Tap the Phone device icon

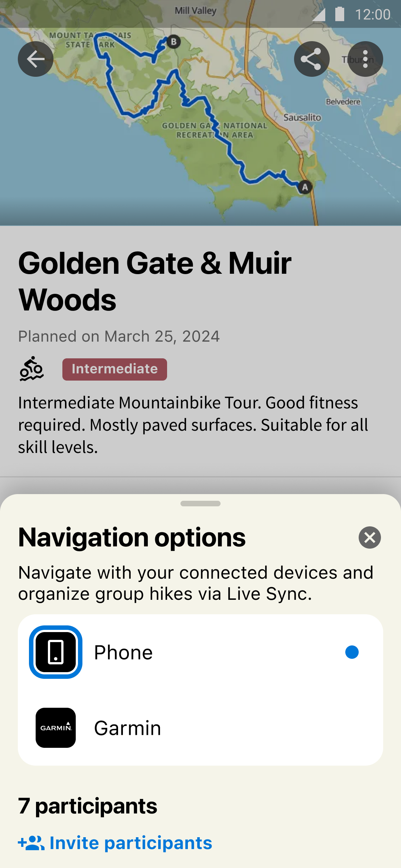[x=56, y=652]
